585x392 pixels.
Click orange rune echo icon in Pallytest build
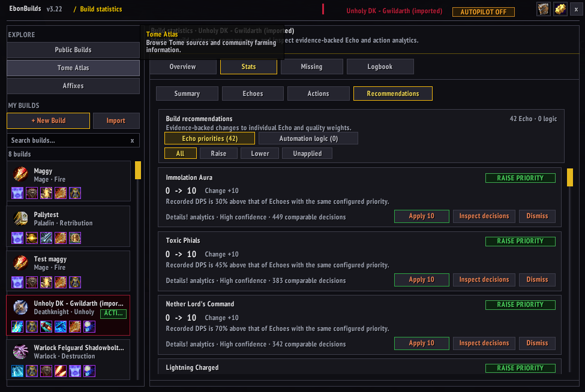(x=61, y=238)
